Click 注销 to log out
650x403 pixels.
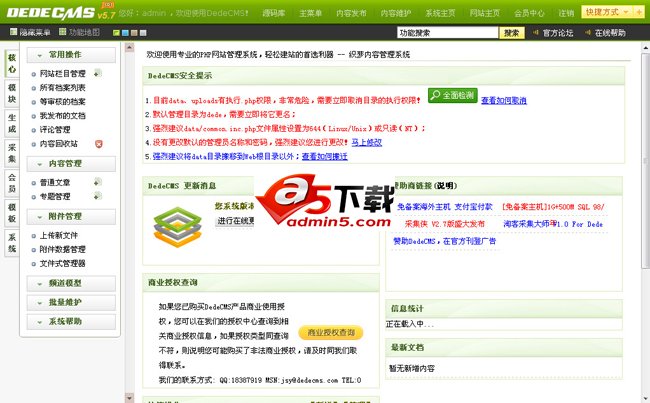[566, 13]
